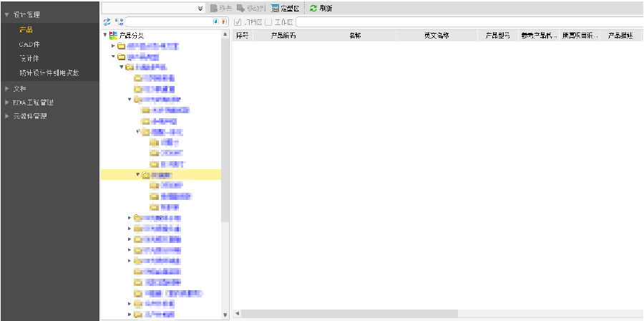Screen dimensions: 644x321
Task: Collapse the 设计管理 sidebar section
Action: [6, 15]
